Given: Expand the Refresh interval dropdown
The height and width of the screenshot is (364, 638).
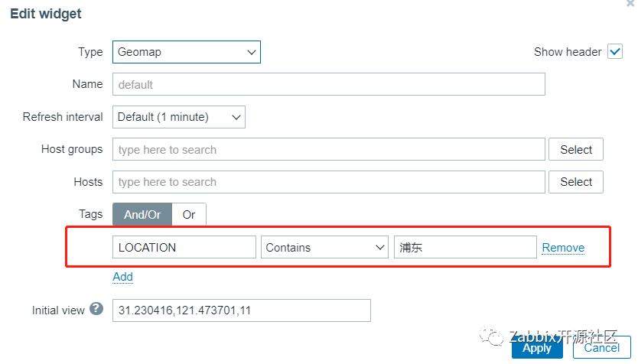Looking at the screenshot, I should (x=179, y=117).
